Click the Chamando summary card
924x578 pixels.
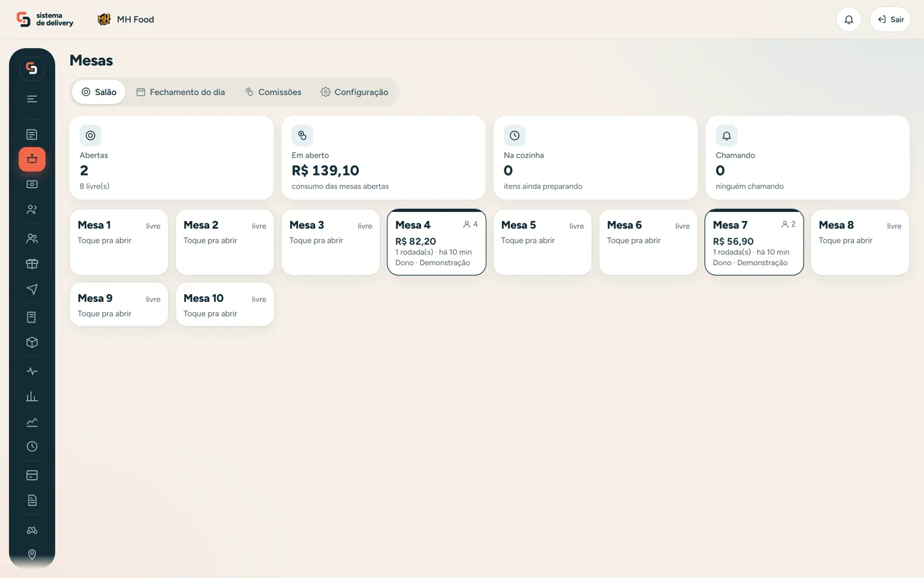(807, 157)
